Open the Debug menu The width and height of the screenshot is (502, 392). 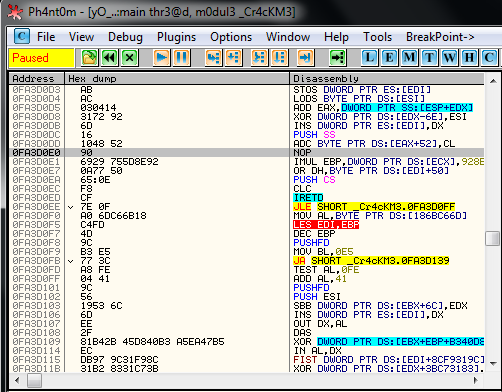pyautogui.click(x=125, y=37)
